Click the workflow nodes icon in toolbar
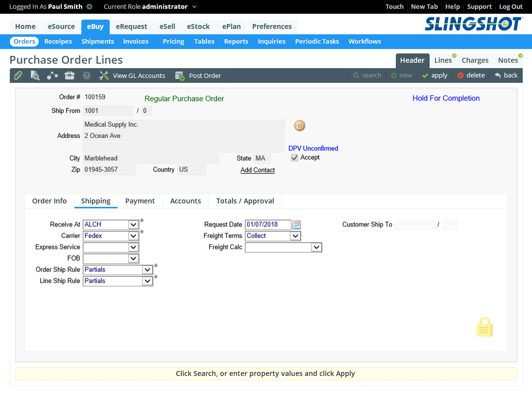The height and width of the screenshot is (398, 532). click(52, 75)
